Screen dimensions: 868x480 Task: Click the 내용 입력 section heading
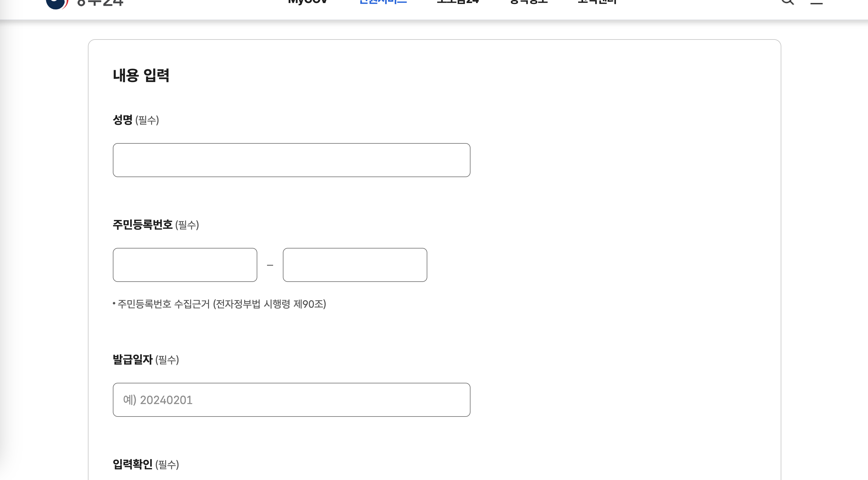click(141, 75)
